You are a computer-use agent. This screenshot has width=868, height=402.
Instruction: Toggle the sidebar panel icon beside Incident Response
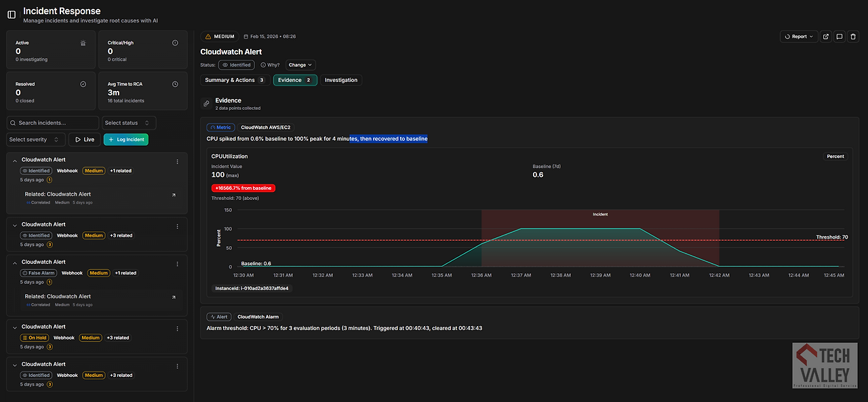click(12, 15)
